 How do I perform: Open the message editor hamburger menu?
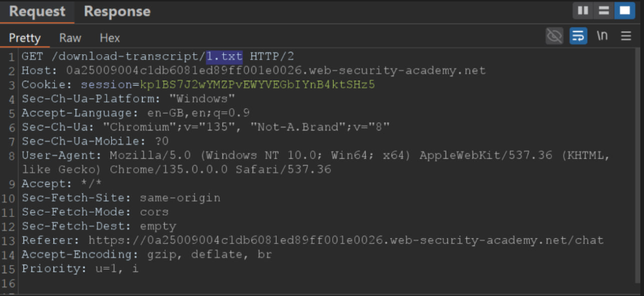coord(626,36)
